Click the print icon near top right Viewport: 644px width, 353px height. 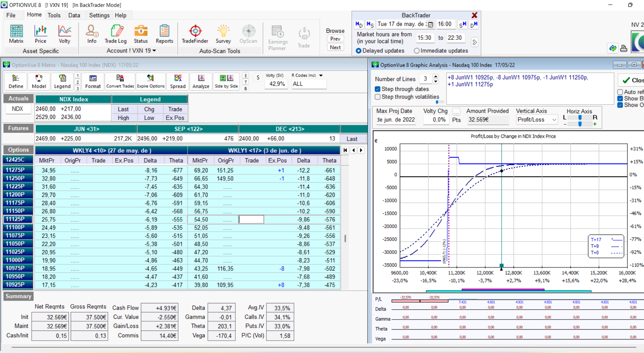pos(623,48)
